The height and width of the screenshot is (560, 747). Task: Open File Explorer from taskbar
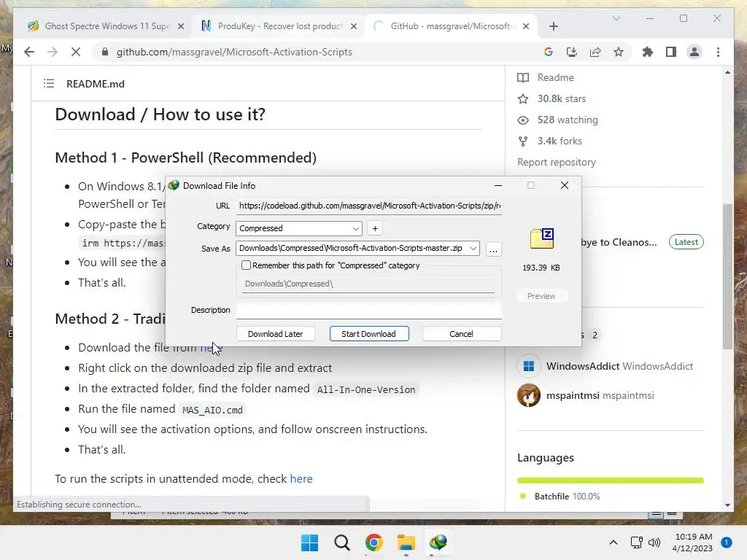tap(406, 542)
